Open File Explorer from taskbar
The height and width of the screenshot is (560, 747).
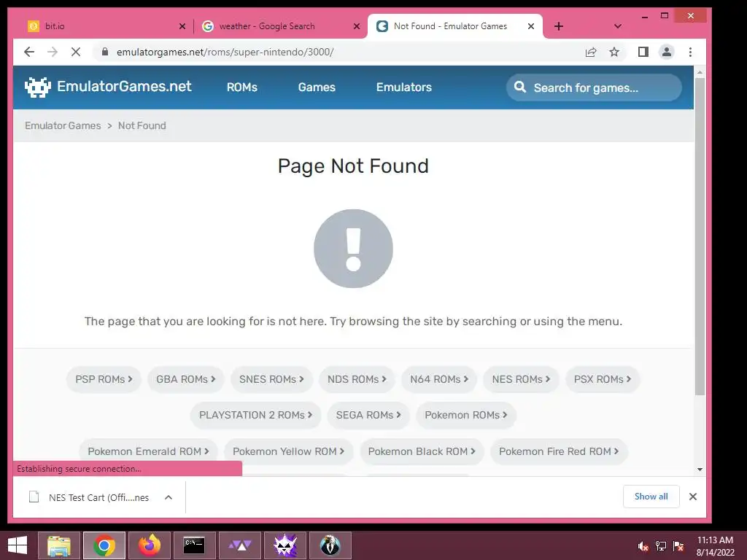[60, 545]
